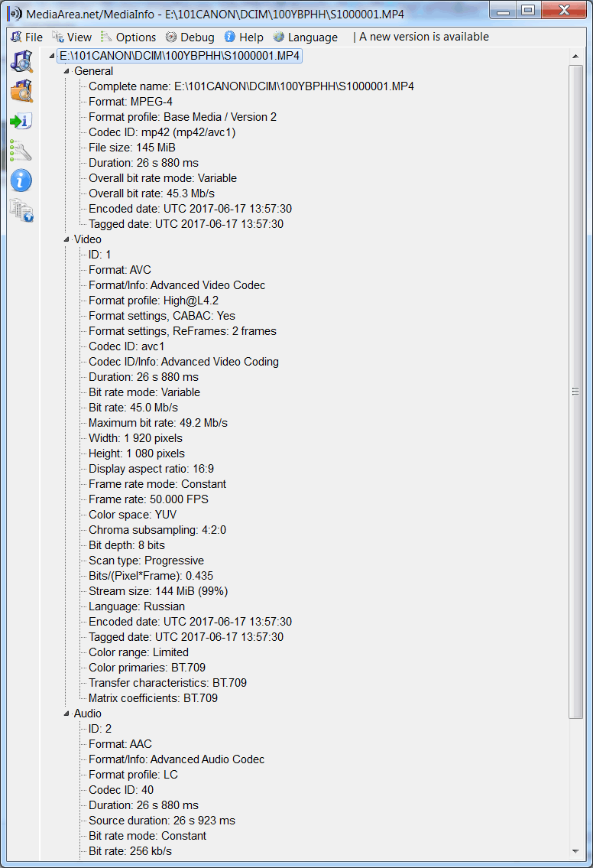This screenshot has height=868, width=593.
Task: Select 'Color space: YUV' row
Action: [x=133, y=515]
